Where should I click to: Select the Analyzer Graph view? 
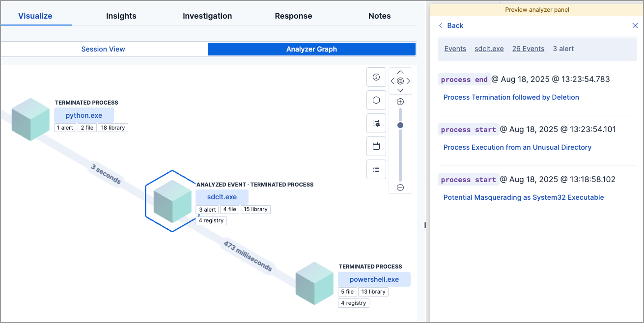tap(311, 49)
